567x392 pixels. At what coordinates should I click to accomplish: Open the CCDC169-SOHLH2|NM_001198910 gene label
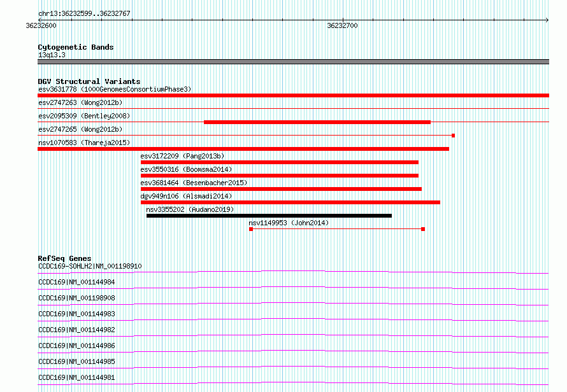[90, 266]
